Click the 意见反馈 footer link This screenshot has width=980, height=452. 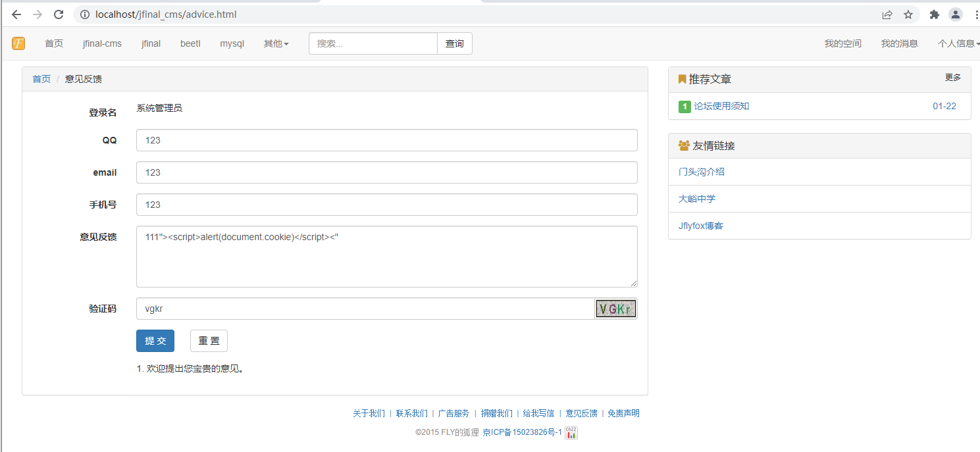582,413
